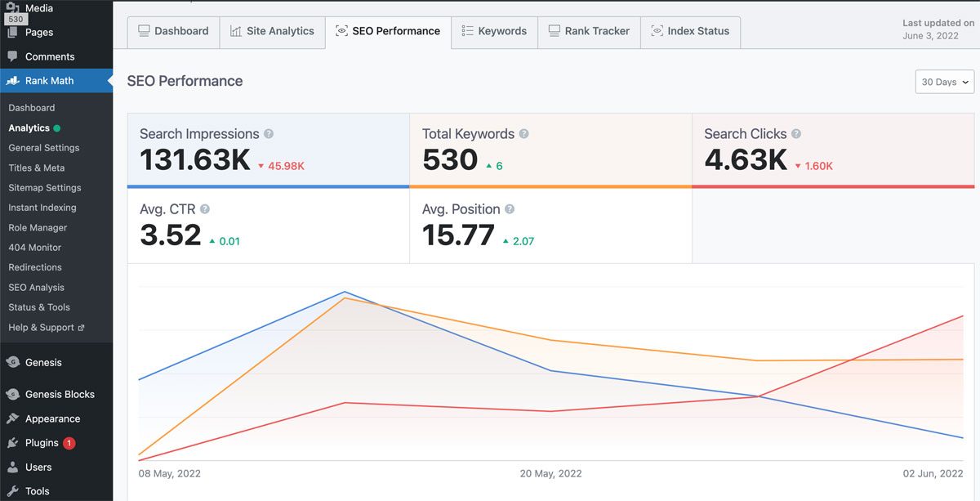Image resolution: width=980 pixels, height=501 pixels.
Task: Open the 30 Days range dropdown
Action: click(945, 82)
